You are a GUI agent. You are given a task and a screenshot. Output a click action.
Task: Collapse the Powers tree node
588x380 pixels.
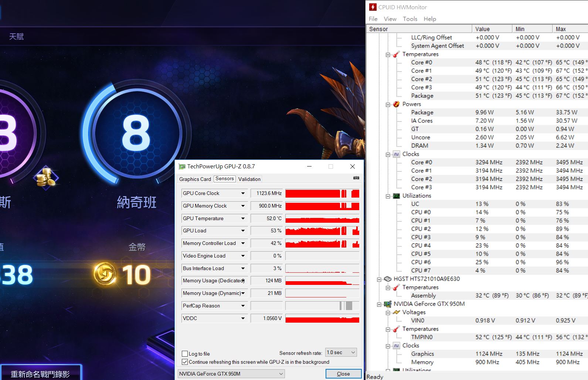pyautogui.click(x=388, y=105)
